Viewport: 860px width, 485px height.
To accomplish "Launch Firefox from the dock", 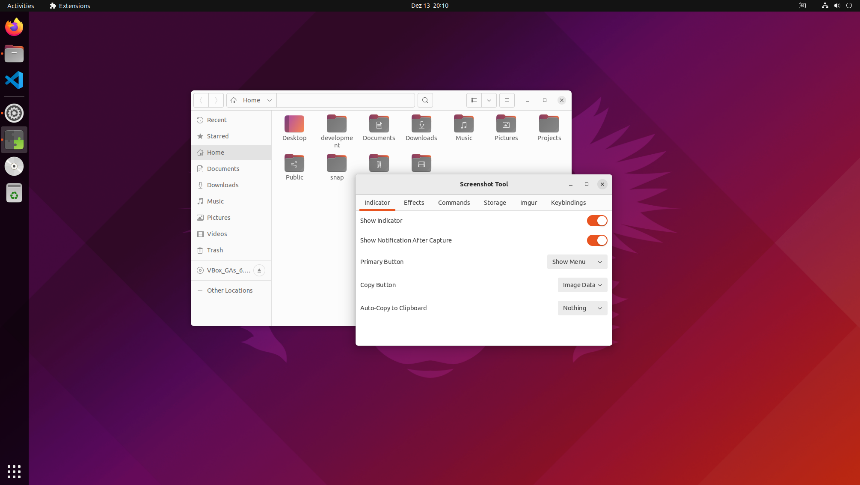I will pyautogui.click(x=14, y=27).
